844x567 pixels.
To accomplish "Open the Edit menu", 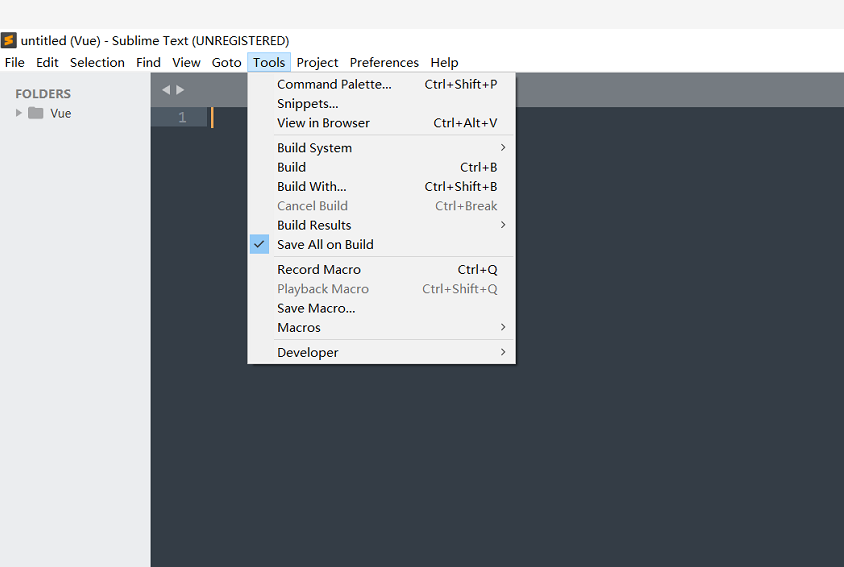I will 47,62.
